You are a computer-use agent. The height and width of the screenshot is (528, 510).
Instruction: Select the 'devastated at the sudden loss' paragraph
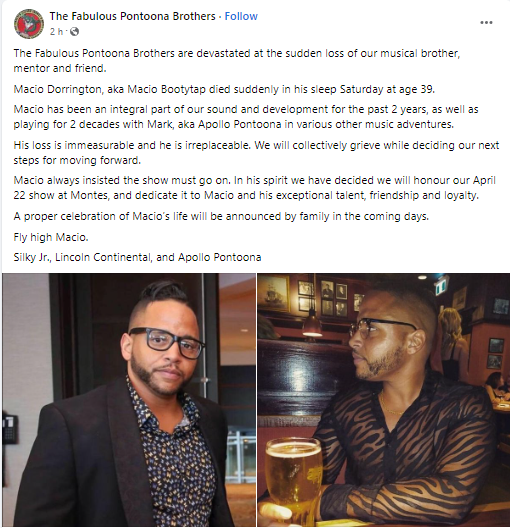click(237, 61)
